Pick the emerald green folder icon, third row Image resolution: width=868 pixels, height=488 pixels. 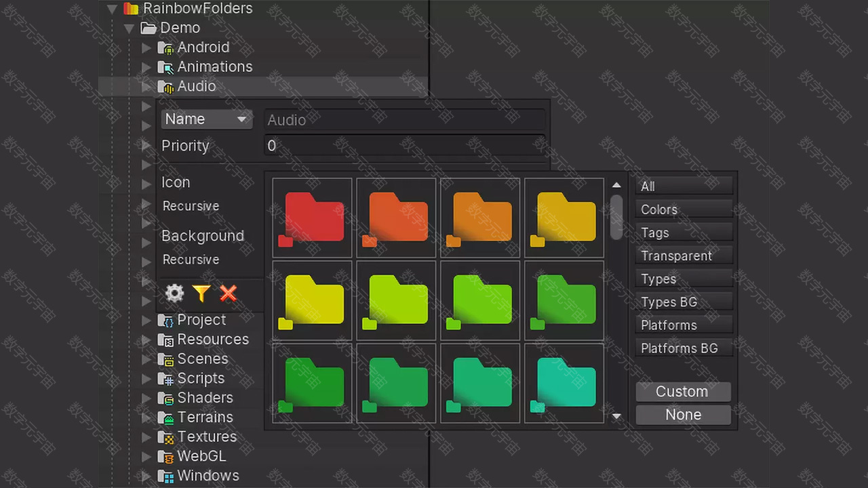(396, 383)
